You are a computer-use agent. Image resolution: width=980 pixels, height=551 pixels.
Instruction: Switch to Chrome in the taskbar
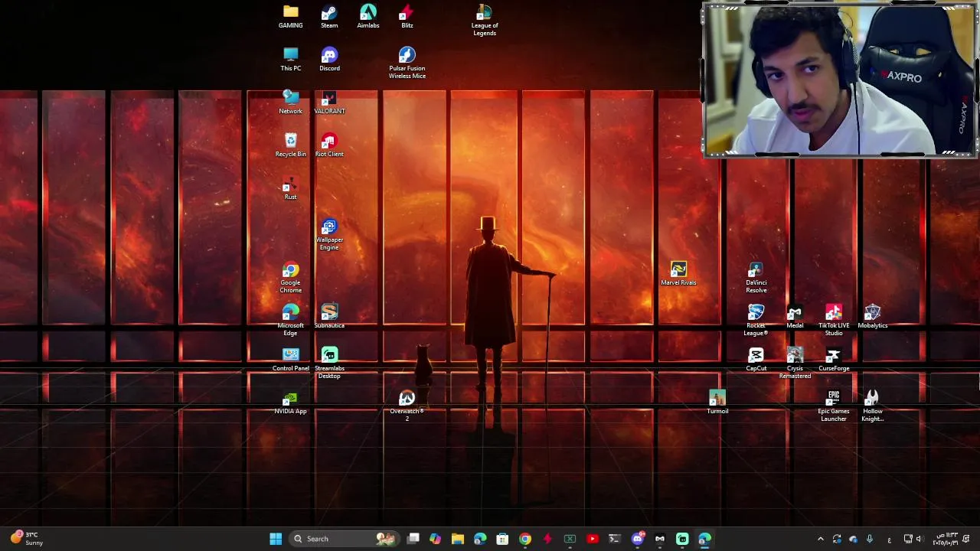pos(525,539)
